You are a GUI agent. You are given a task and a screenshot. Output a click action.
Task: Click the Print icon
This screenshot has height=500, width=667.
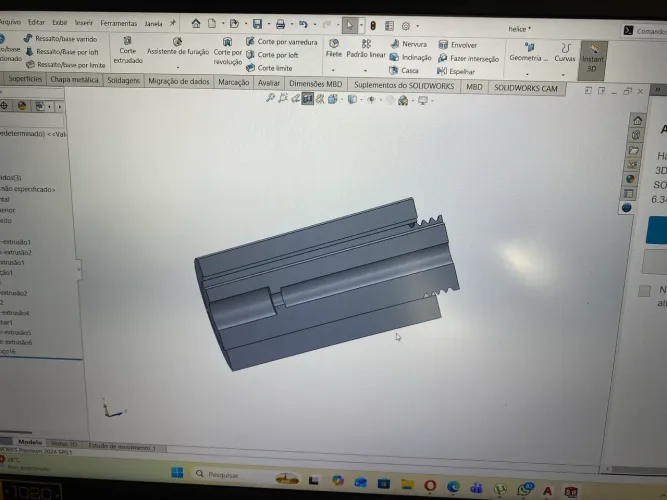(x=280, y=24)
